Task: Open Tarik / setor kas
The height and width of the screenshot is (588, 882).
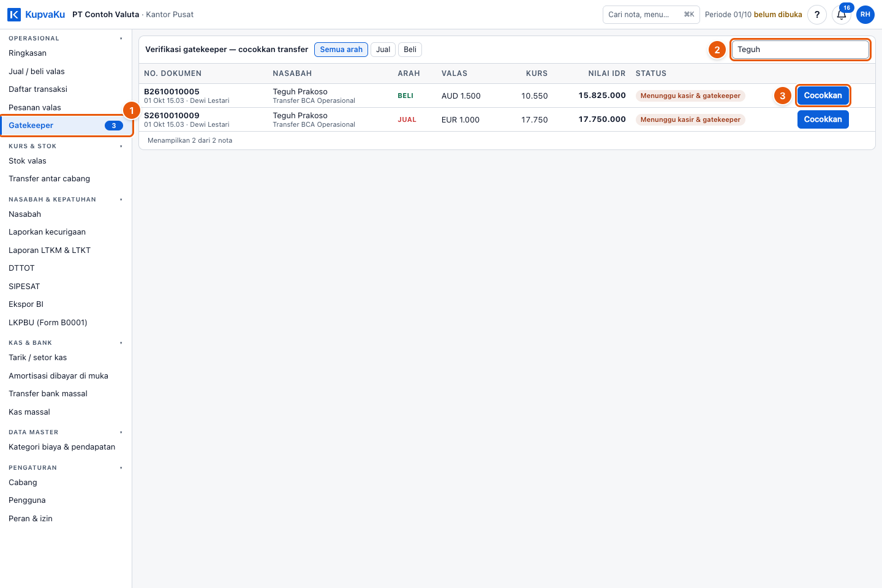Action: tap(66, 358)
